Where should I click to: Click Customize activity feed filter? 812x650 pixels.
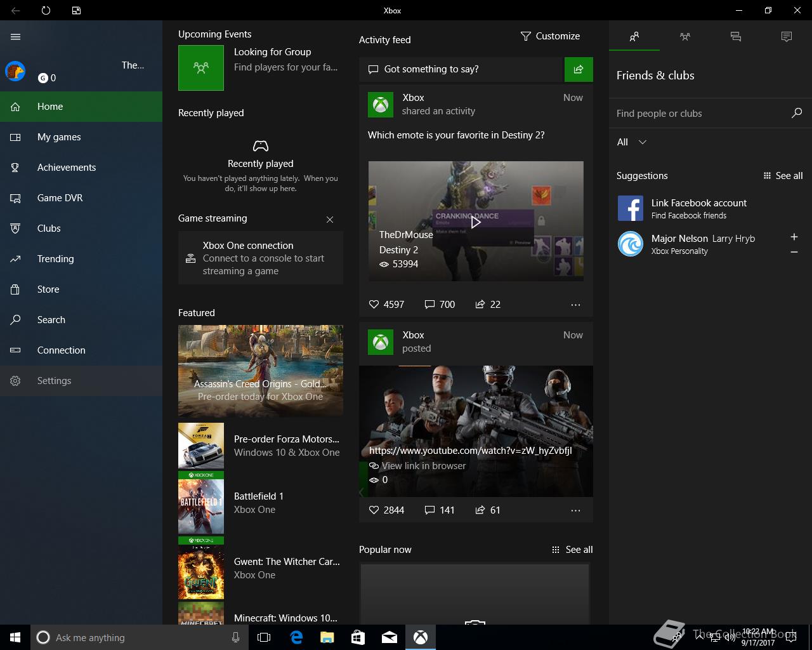[x=550, y=36]
